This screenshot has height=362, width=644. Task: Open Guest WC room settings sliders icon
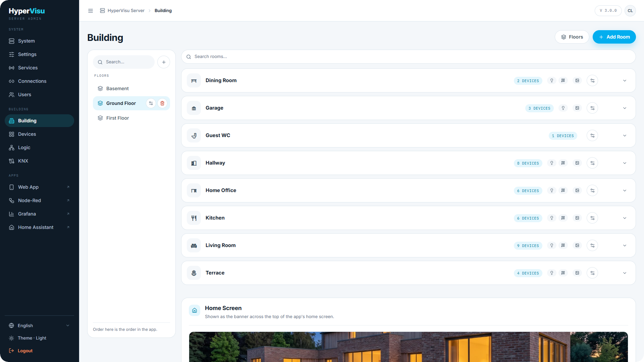click(x=592, y=135)
